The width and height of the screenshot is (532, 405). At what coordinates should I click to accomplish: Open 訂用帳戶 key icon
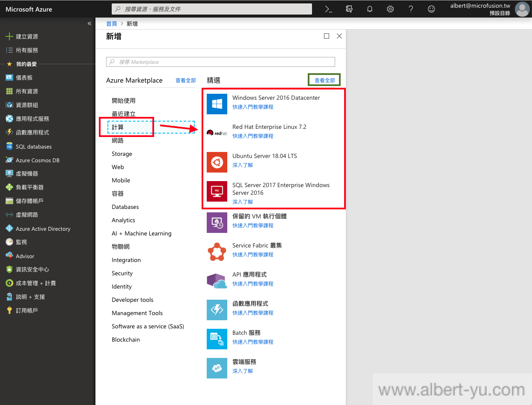[x=9, y=310]
